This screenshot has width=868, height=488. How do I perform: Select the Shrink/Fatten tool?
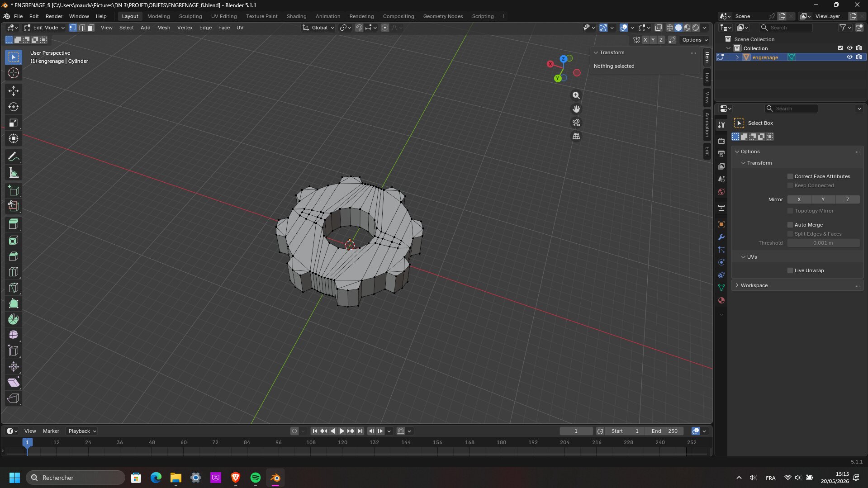point(14,367)
